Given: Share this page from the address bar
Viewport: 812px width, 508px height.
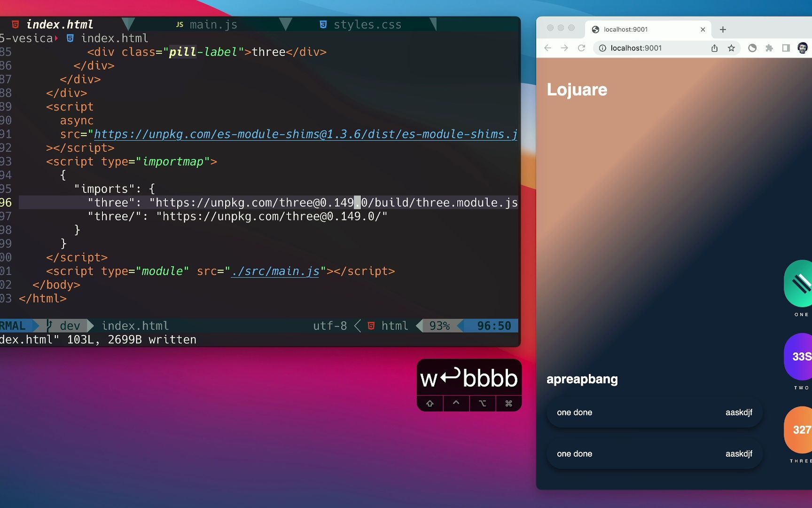Looking at the screenshot, I should click(x=714, y=48).
